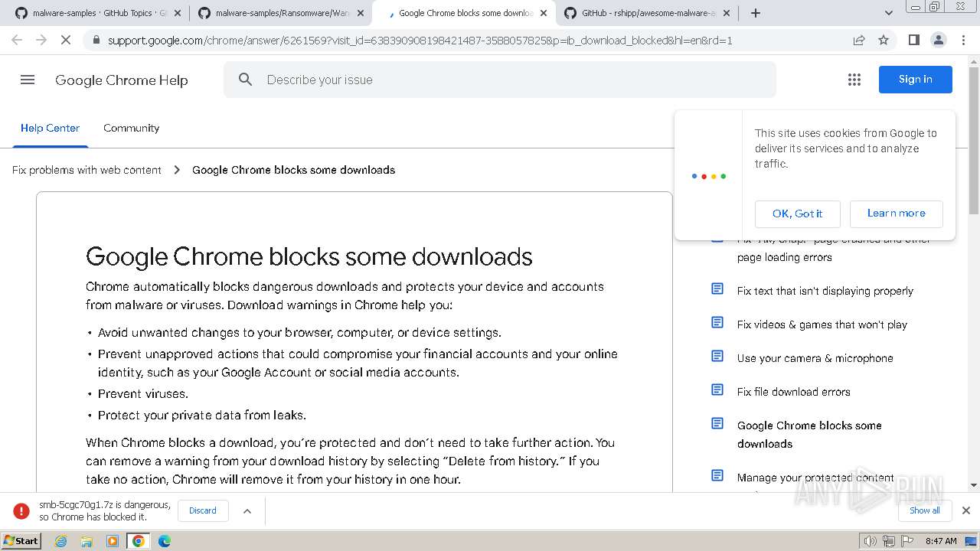Image resolution: width=980 pixels, height=551 pixels.
Task: Go forward in browser history
Action: click(41, 40)
